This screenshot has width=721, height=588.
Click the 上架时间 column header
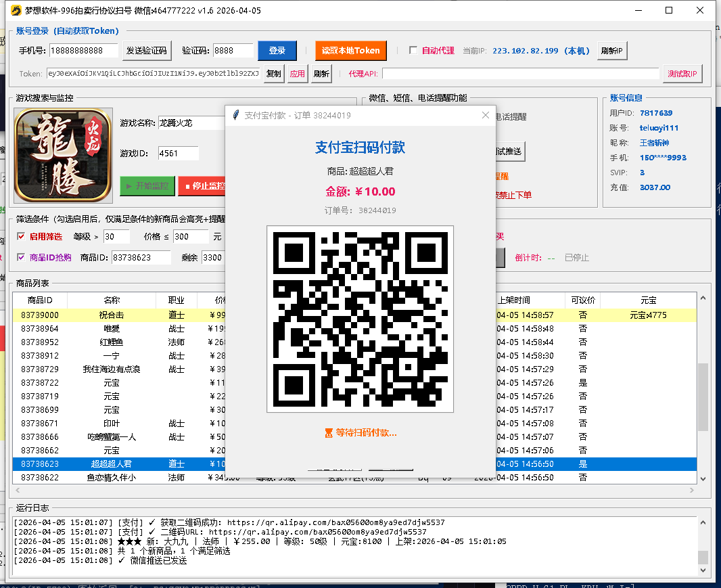pyautogui.click(x=514, y=300)
